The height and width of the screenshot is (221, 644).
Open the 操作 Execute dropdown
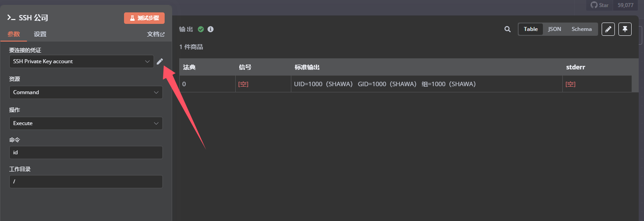pyautogui.click(x=86, y=123)
